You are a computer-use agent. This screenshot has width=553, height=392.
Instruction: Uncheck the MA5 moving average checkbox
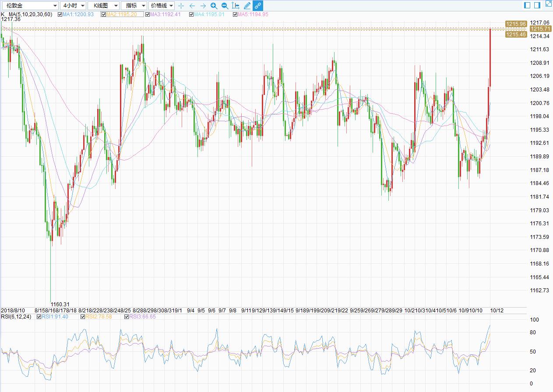point(235,14)
